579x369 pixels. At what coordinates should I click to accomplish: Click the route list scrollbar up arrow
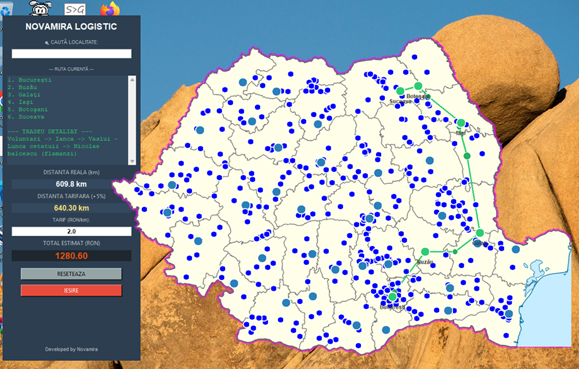tap(132, 79)
